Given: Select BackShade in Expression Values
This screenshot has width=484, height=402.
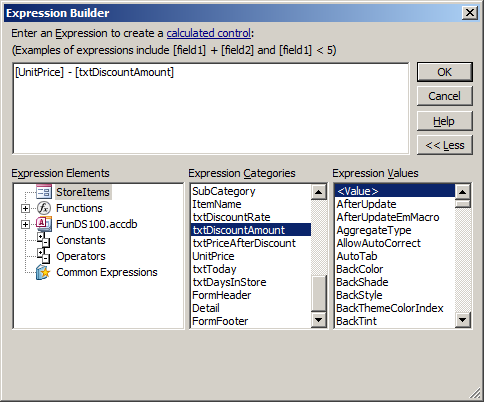Looking at the screenshot, I should (x=395, y=282).
